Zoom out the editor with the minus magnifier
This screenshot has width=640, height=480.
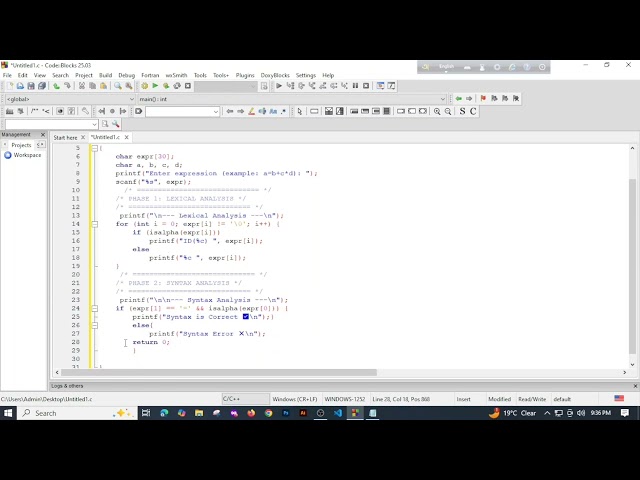[x=448, y=111]
